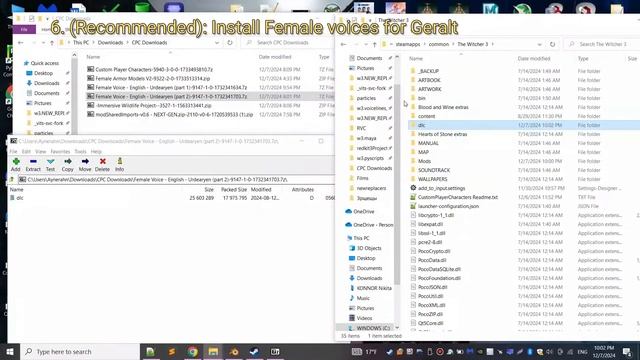Open address history dropdown in CPC Downloads window

click(x=217, y=42)
